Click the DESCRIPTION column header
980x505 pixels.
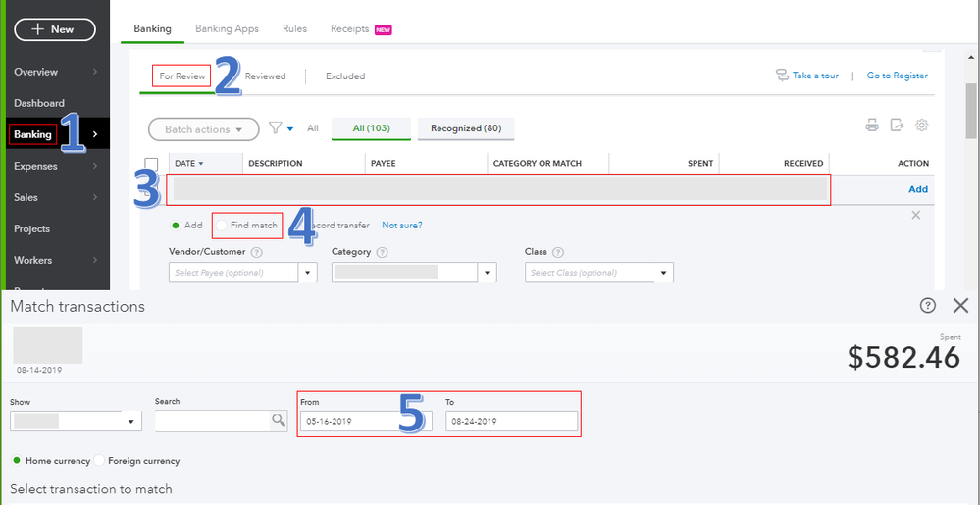coord(275,163)
